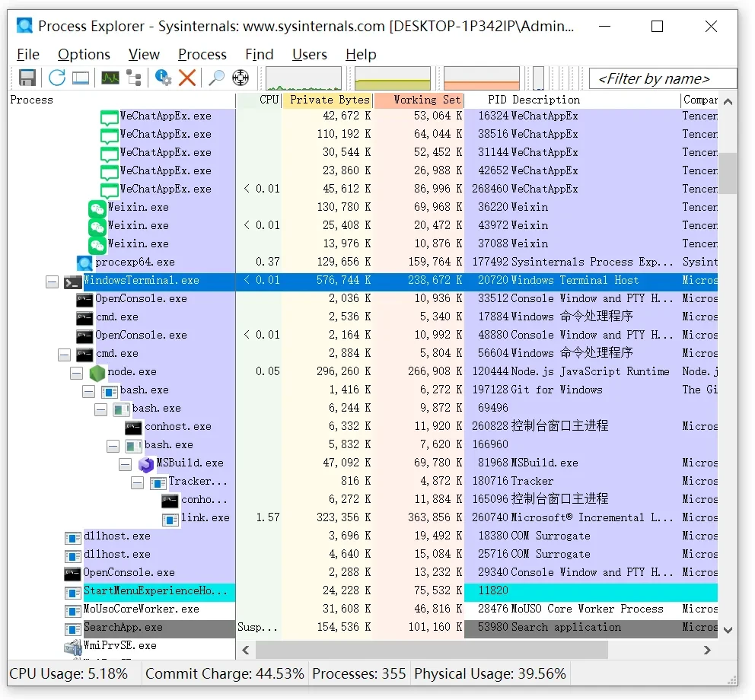755x700 pixels.
Task: Open the Find menu
Action: [x=259, y=54]
